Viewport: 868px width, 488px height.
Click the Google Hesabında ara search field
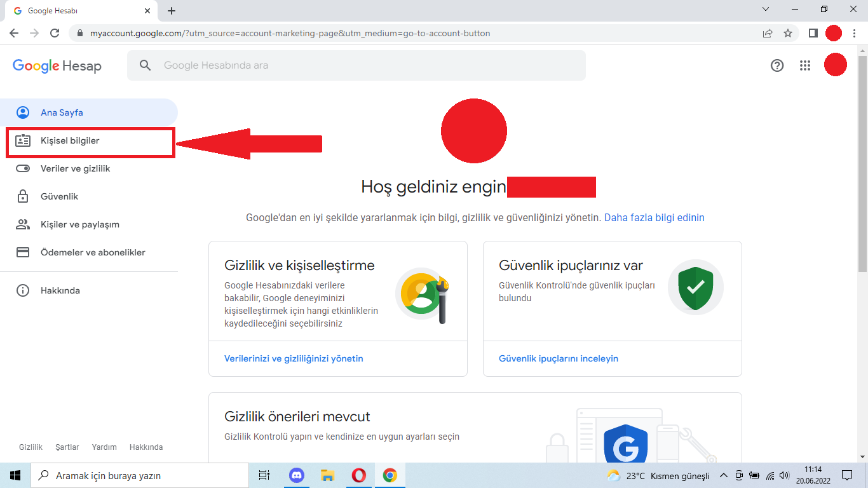pyautogui.click(x=356, y=65)
